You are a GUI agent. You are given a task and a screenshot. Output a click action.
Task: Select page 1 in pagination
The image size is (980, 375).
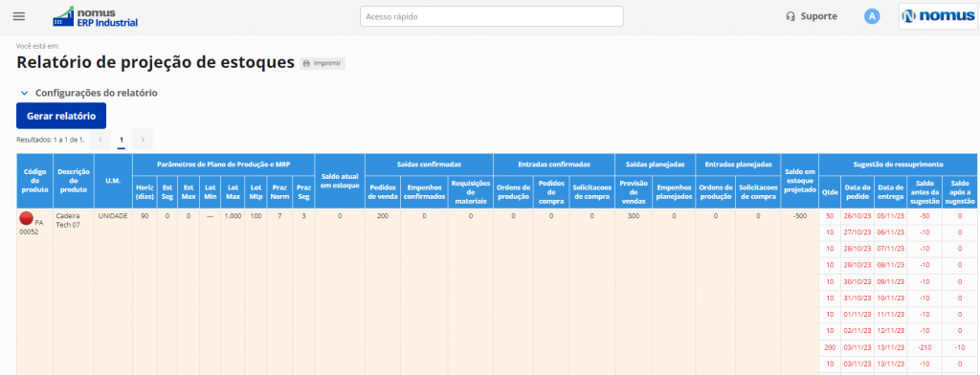click(x=122, y=140)
